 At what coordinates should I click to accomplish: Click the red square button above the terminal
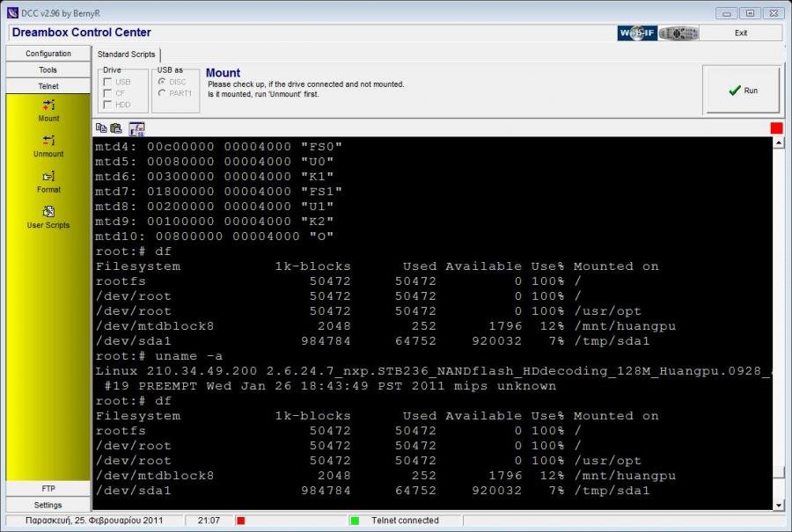[776, 128]
